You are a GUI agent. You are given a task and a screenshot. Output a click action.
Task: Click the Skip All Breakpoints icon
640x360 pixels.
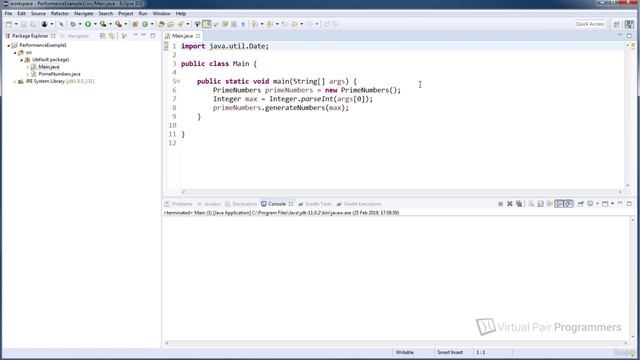click(61, 24)
